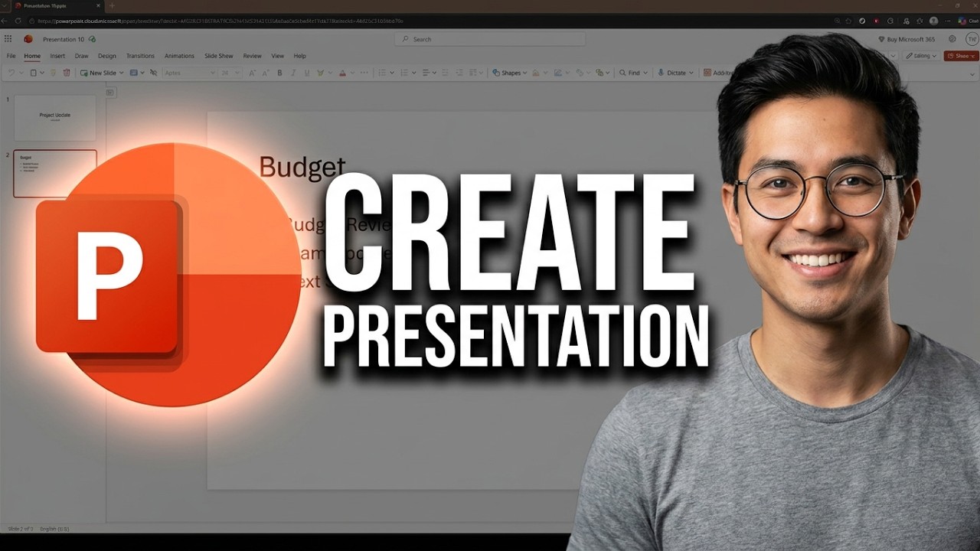The height and width of the screenshot is (551, 980).
Task: Click the PowerPoint logo next to Presentation 10
Action: coord(28,39)
